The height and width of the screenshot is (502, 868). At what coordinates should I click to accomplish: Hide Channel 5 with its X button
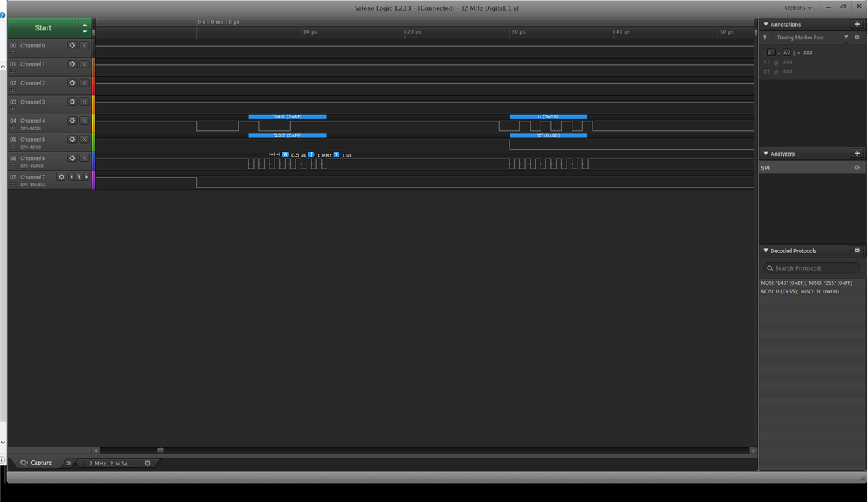tap(85, 140)
